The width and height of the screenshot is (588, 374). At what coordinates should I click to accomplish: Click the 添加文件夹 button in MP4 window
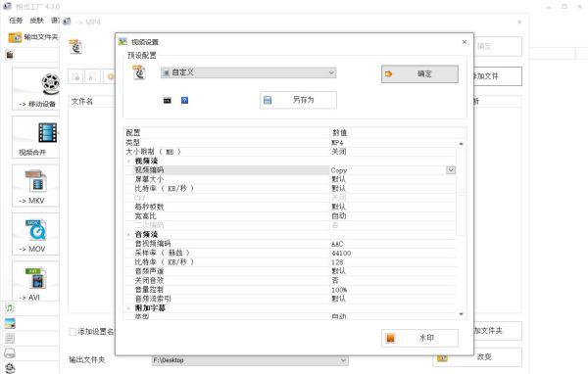[497, 331]
